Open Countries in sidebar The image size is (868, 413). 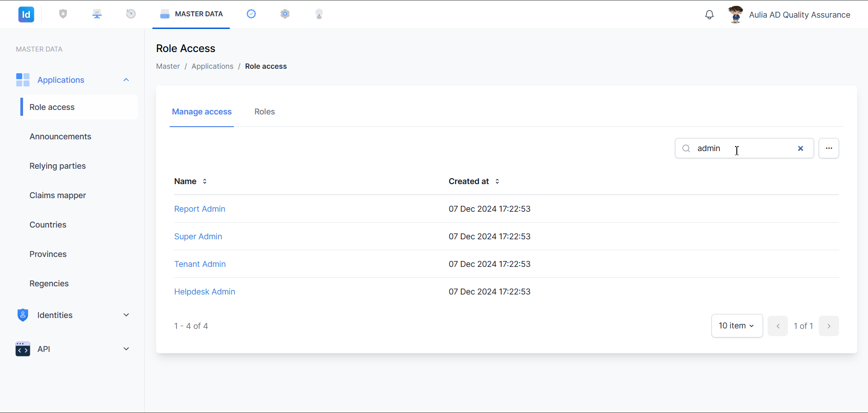tap(47, 225)
